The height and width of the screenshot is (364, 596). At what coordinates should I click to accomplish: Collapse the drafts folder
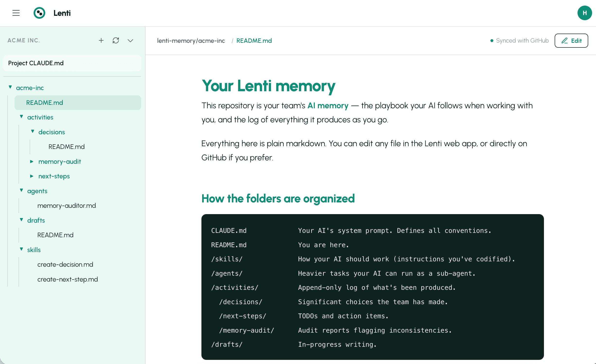(x=21, y=220)
